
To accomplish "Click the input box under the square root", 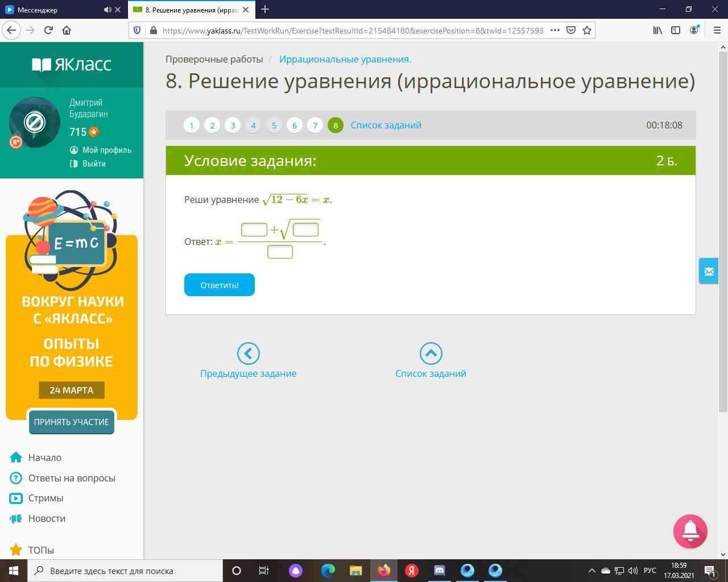I will coord(305,230).
